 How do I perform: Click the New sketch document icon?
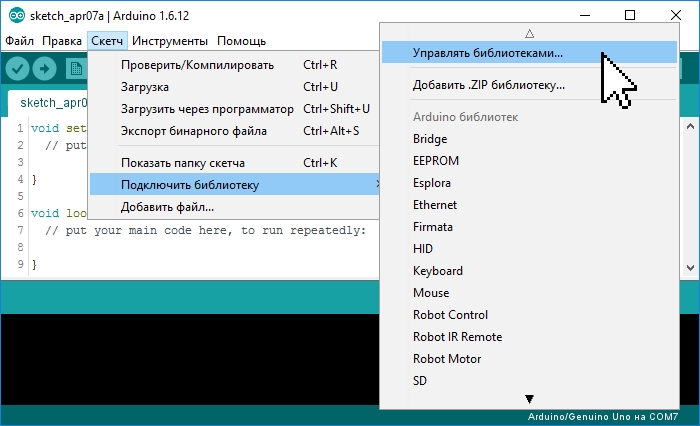pos(76,69)
